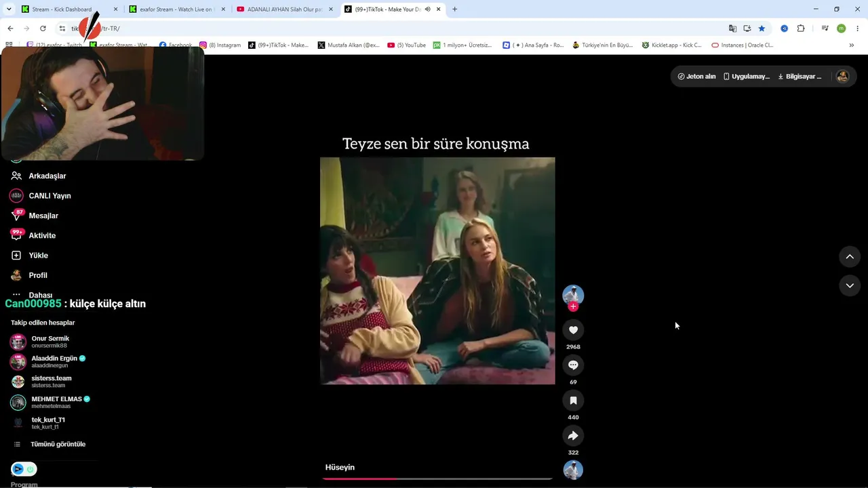Open sisterss.team followed account
The width and height of the screenshot is (868, 488).
point(41,382)
